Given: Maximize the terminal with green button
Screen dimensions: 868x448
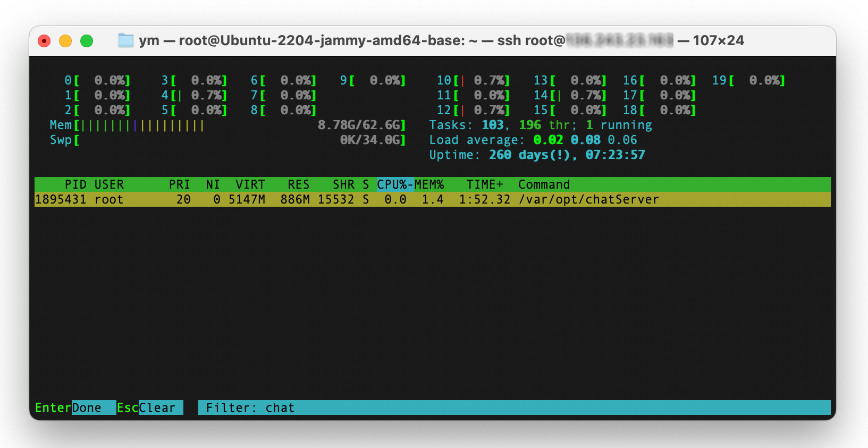Looking at the screenshot, I should [87, 41].
